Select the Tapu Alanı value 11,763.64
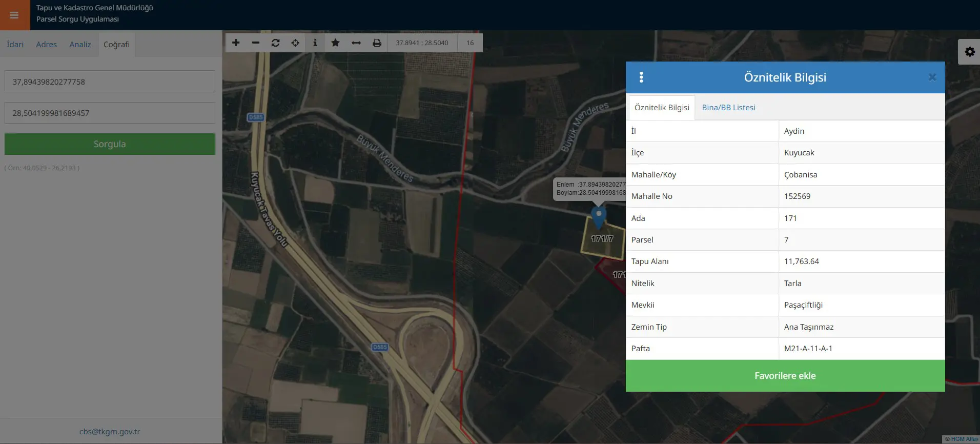Image resolution: width=980 pixels, height=444 pixels. coord(862,261)
